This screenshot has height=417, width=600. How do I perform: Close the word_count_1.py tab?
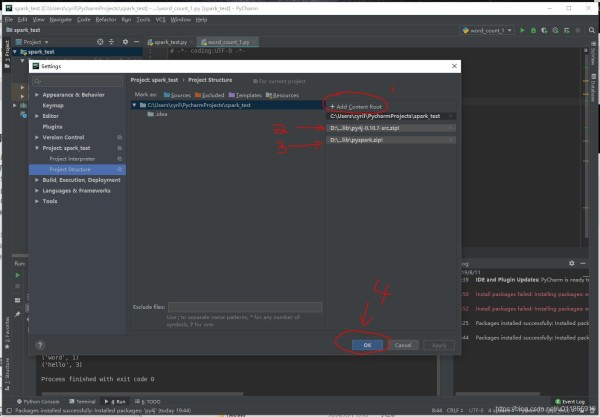(x=254, y=42)
